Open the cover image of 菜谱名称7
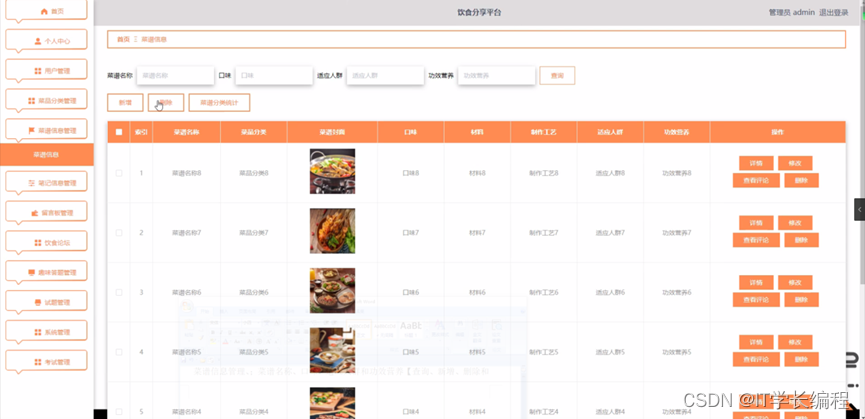The width and height of the screenshot is (865, 419). click(332, 230)
